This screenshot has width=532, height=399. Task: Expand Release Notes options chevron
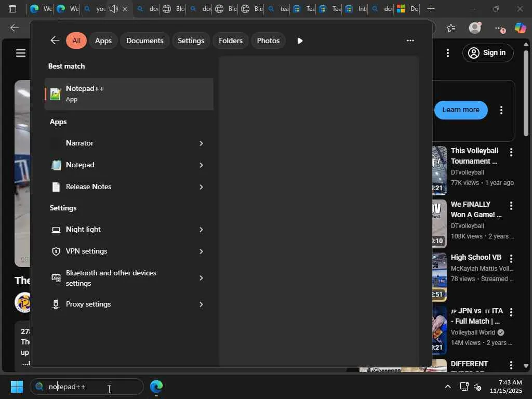pos(201,187)
